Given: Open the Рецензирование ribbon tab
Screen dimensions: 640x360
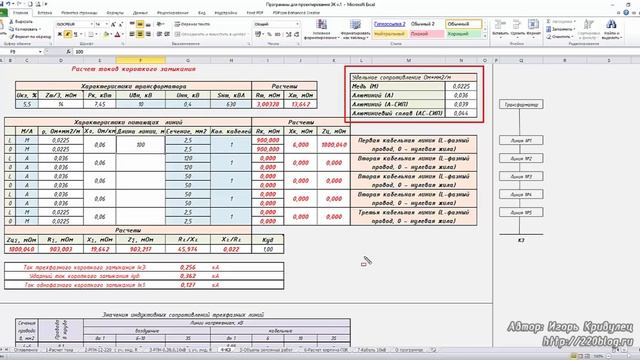Looking at the screenshot, I should 173,13.
